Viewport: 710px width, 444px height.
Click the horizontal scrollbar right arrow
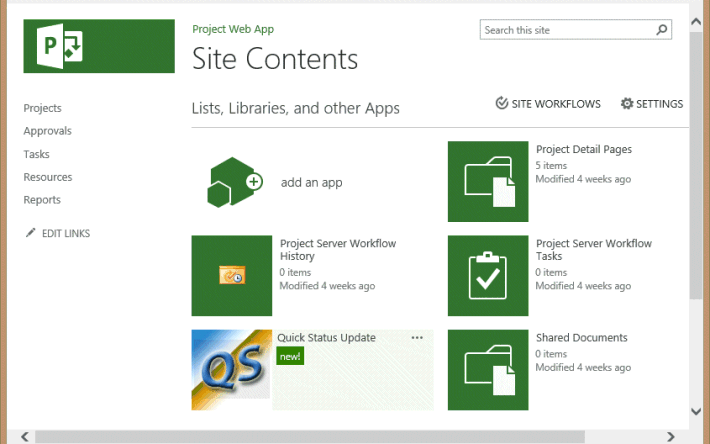click(671, 437)
